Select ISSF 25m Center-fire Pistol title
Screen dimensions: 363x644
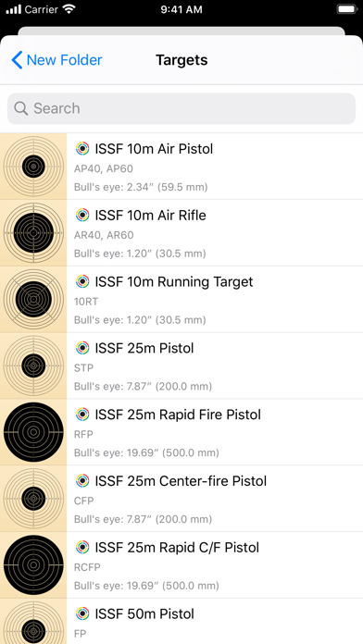(181, 481)
